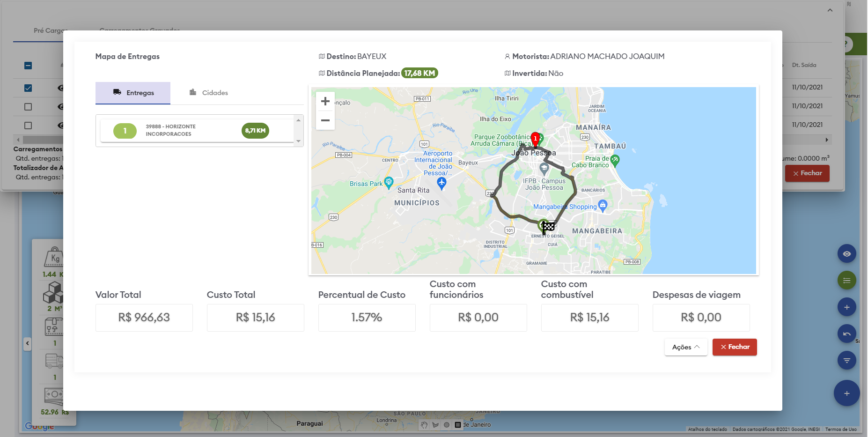868x437 pixels.
Task: Select delivery 39888 Horizonte Incorporacoes
Action: (x=197, y=131)
